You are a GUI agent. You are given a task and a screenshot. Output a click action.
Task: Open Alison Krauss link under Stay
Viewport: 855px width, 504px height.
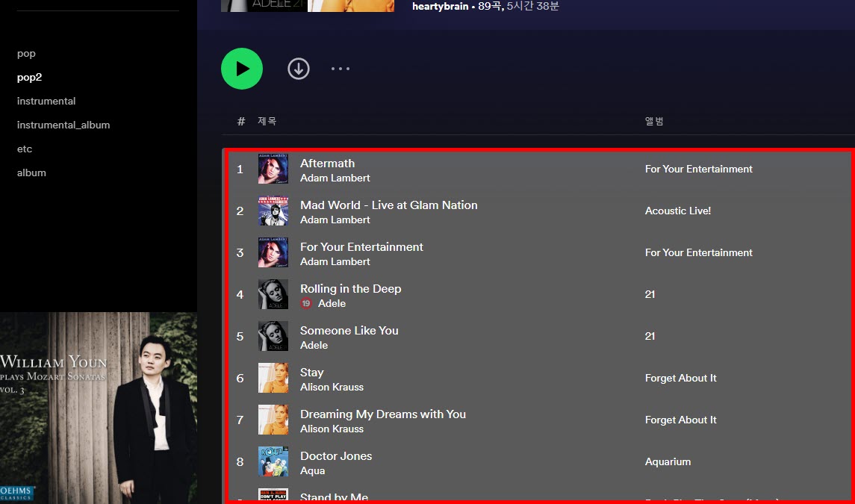332,388
